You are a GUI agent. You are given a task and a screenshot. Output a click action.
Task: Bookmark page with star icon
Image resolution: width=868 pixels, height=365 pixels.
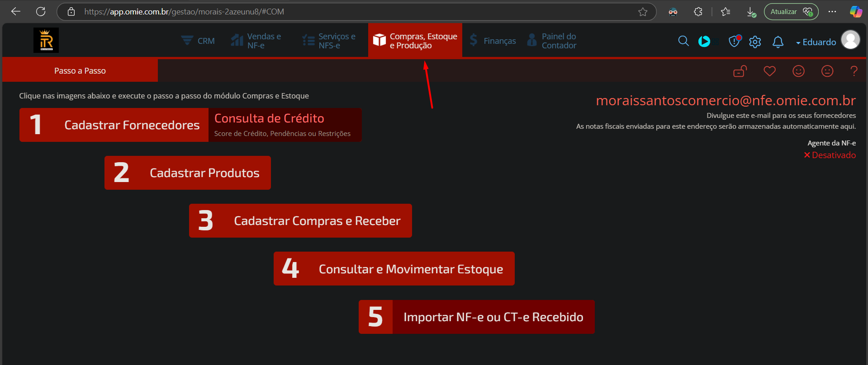pos(643,12)
